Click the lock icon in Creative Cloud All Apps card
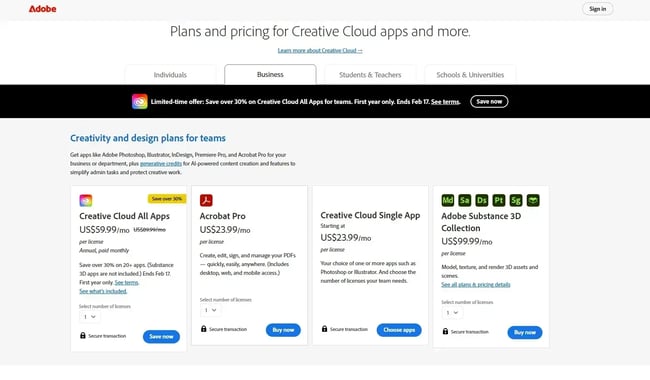Viewport: 650px width, 380px height. tap(82, 336)
